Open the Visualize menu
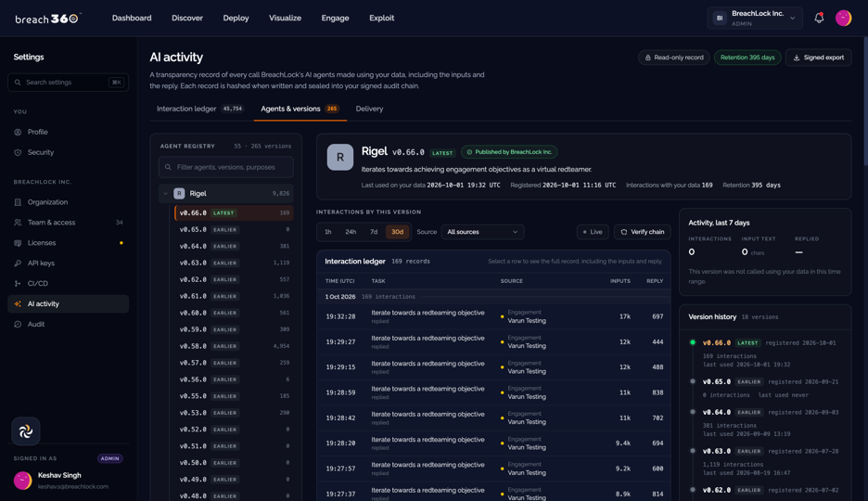Viewport: 868px width, 501px height. tap(285, 19)
